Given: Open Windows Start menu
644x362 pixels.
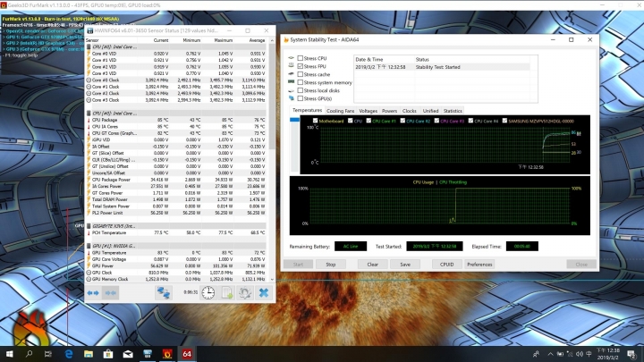Looking at the screenshot, I should [x=10, y=354].
